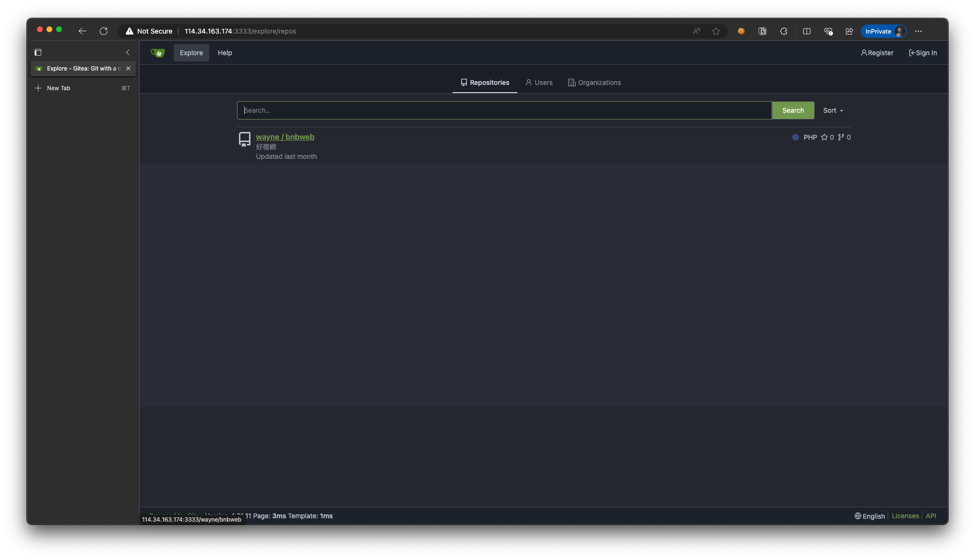Image resolution: width=975 pixels, height=560 pixels.
Task: Click the Gitea logo icon
Action: [158, 53]
